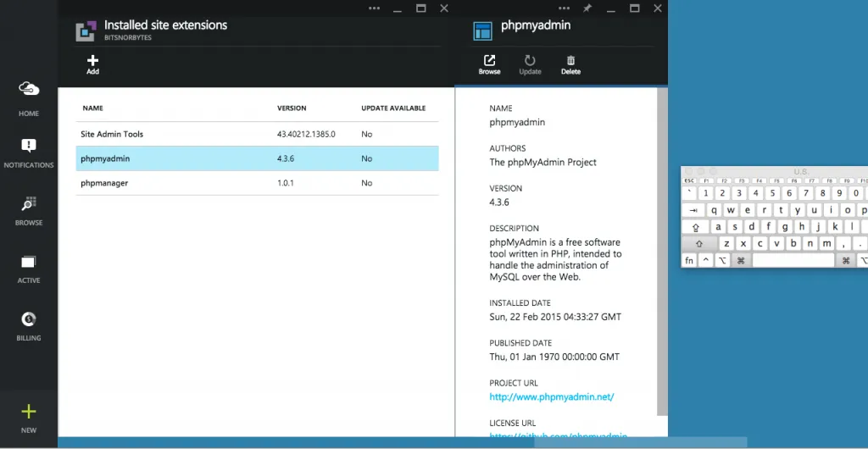This screenshot has width=868, height=449.
Task: Add a new site extension
Action: pyautogui.click(x=92, y=64)
